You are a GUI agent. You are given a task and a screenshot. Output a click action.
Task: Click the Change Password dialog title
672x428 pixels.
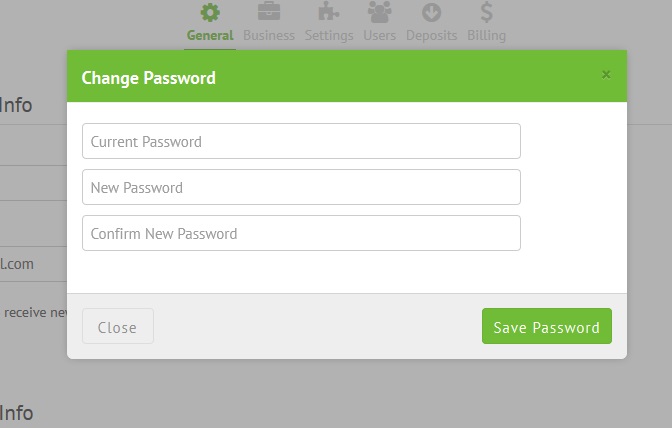tap(148, 78)
